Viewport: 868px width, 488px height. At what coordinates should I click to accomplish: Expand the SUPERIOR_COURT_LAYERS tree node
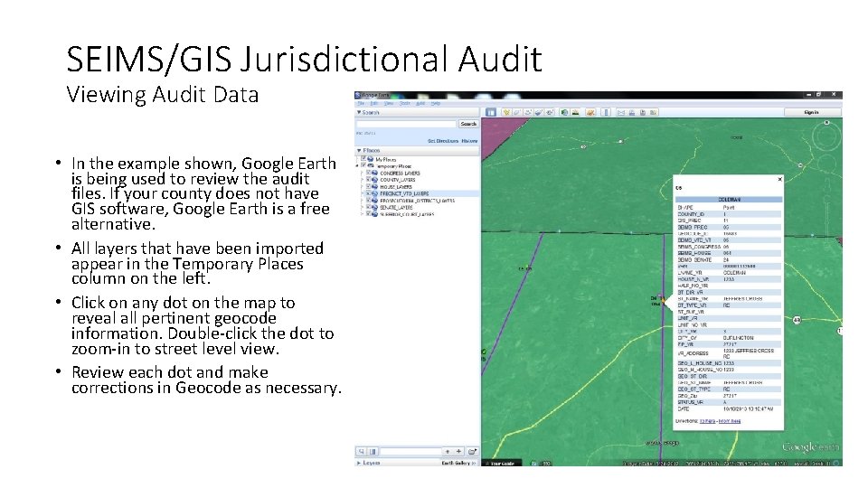point(362,214)
